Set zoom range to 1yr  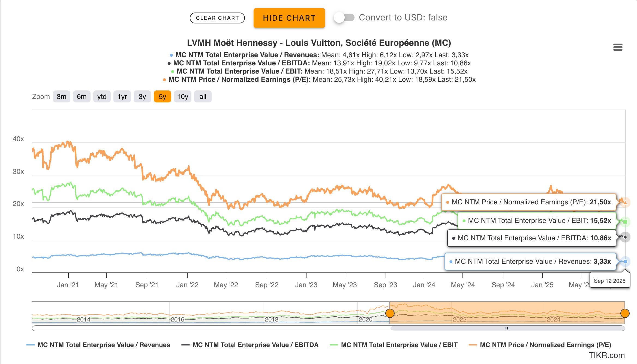pos(122,97)
